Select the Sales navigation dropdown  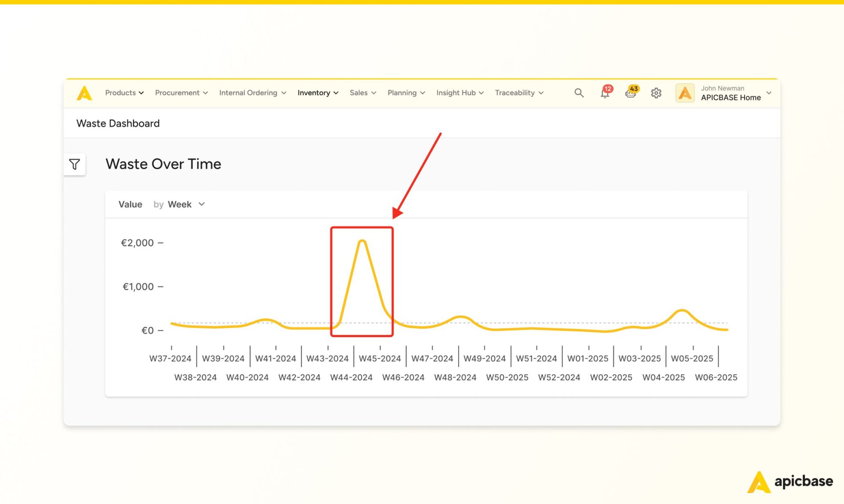point(361,92)
